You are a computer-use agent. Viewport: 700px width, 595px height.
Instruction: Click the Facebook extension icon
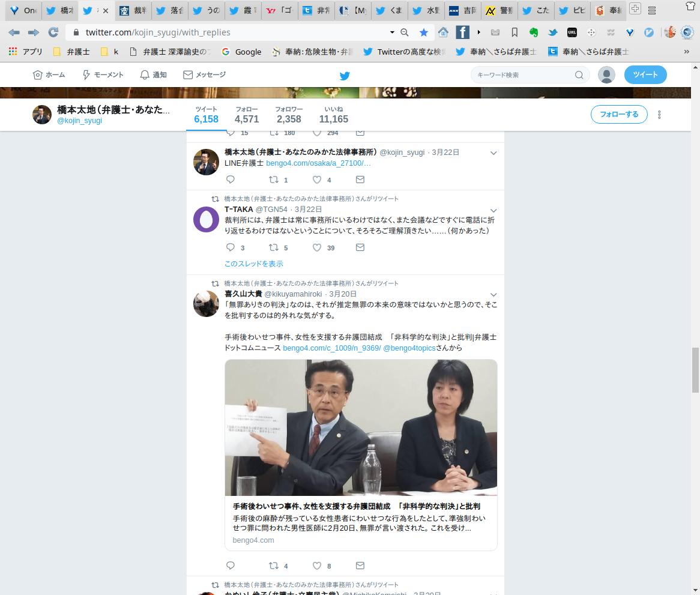pyautogui.click(x=462, y=32)
